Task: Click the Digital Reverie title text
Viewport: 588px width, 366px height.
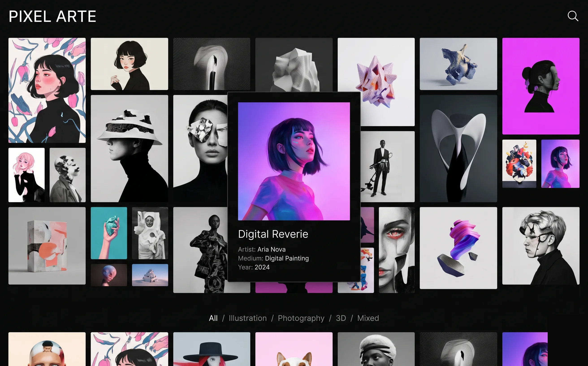Action: point(273,234)
